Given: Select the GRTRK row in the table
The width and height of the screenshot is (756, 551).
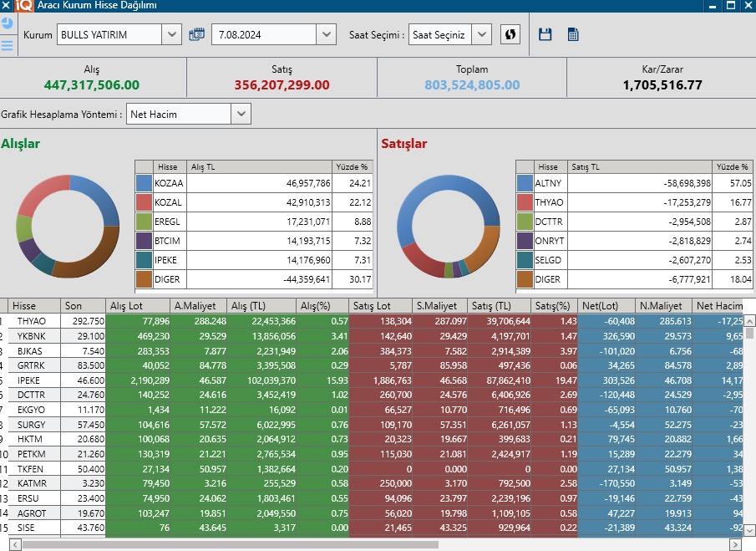Looking at the screenshot, I should coord(371,365).
